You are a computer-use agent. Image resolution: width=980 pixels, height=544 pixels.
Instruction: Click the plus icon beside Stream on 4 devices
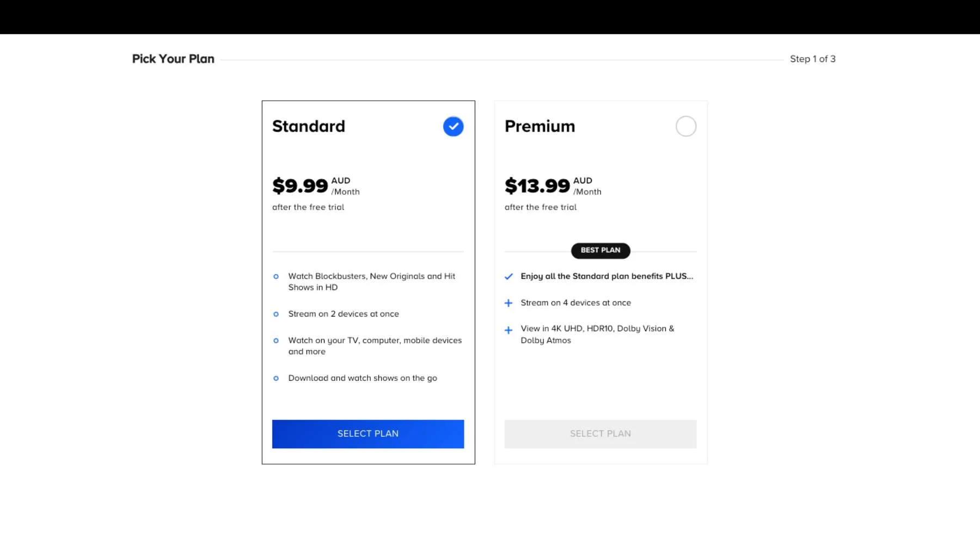point(509,303)
